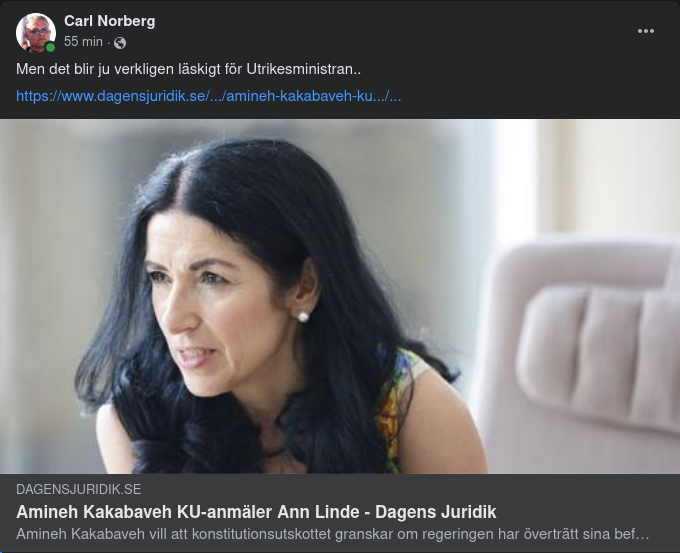Click the article description snippet text
This screenshot has height=553, width=680.
332,534
